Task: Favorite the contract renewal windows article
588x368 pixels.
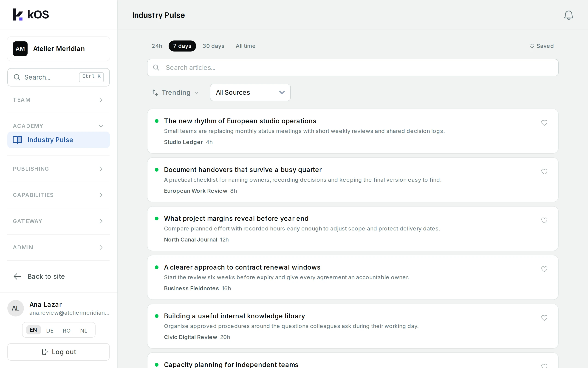Action: point(544,269)
